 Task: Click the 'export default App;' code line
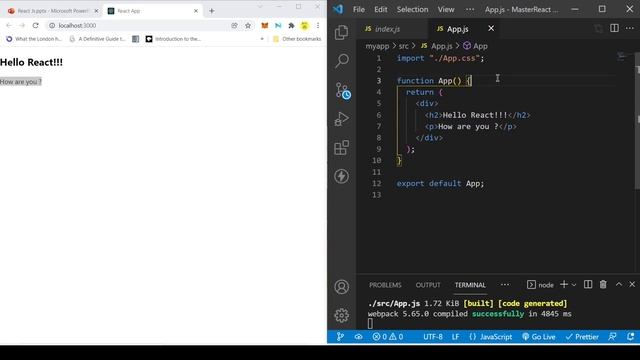[x=440, y=184]
